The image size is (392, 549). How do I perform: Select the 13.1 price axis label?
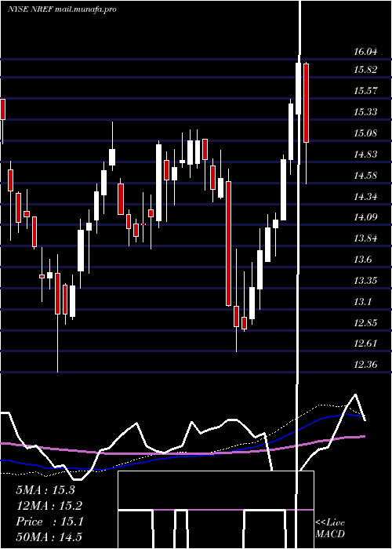pos(364,302)
